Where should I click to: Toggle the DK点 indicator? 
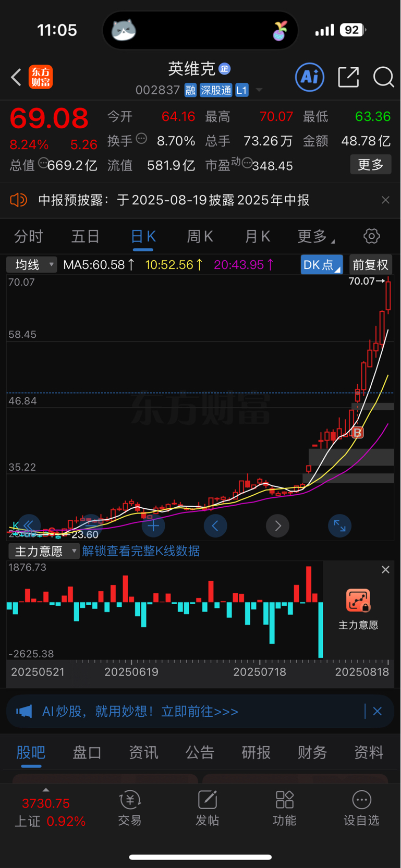pyautogui.click(x=322, y=265)
